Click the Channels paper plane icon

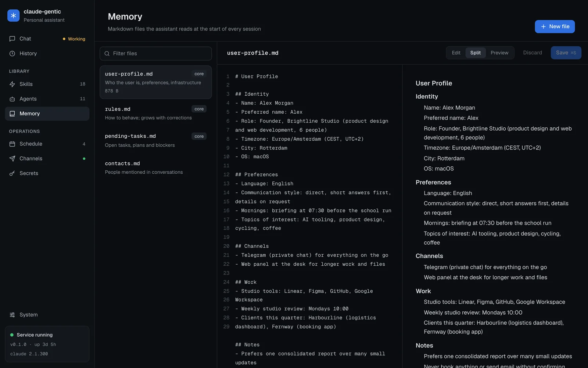[x=12, y=159]
